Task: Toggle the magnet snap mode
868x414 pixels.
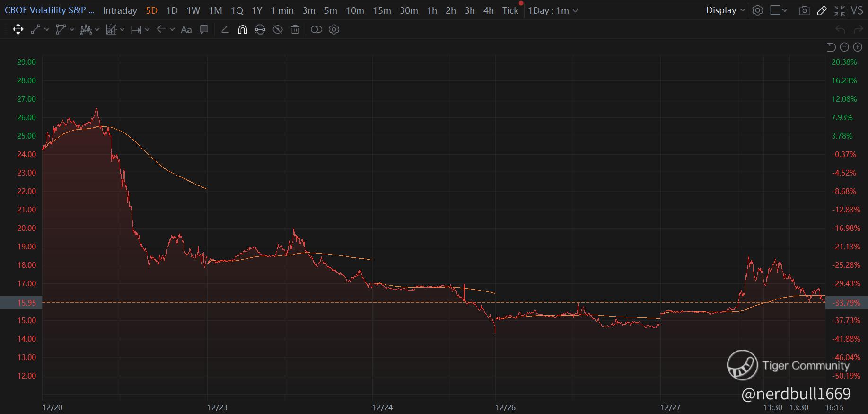Action: pos(242,29)
